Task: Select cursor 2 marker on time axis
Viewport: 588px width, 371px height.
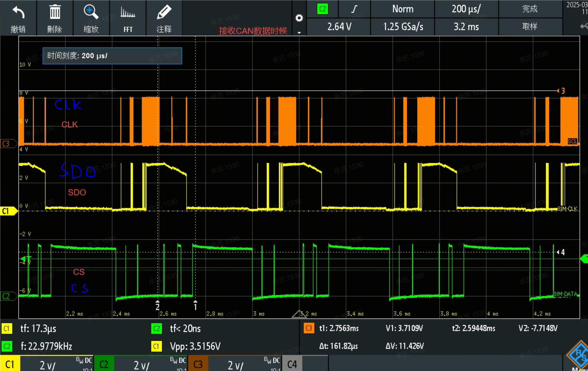Action: pyautogui.click(x=157, y=305)
